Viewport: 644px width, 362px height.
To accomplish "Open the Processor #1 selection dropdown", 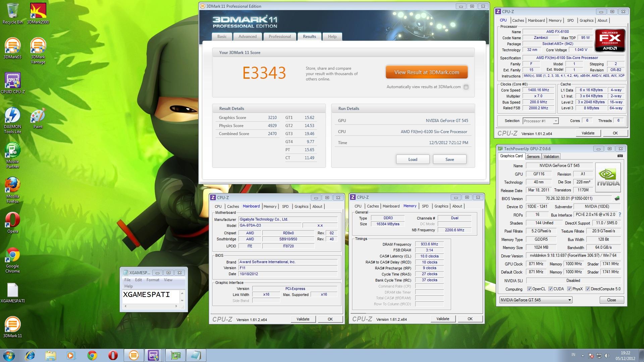I will coord(540,121).
